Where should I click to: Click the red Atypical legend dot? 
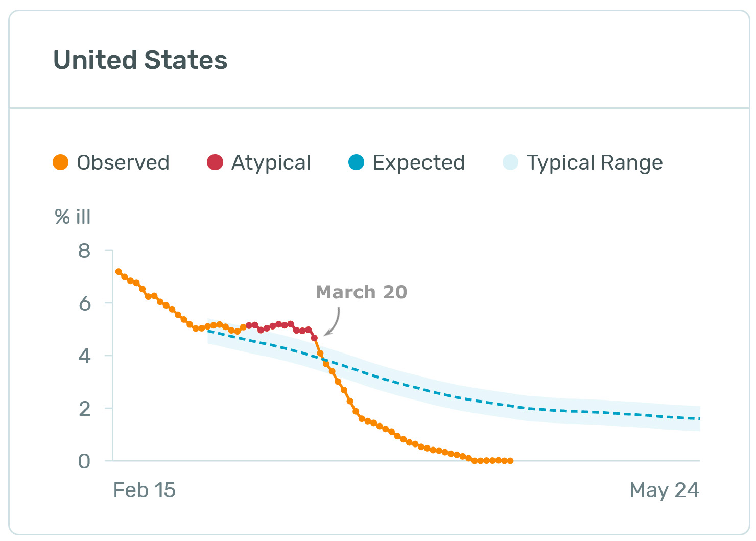pyautogui.click(x=215, y=162)
